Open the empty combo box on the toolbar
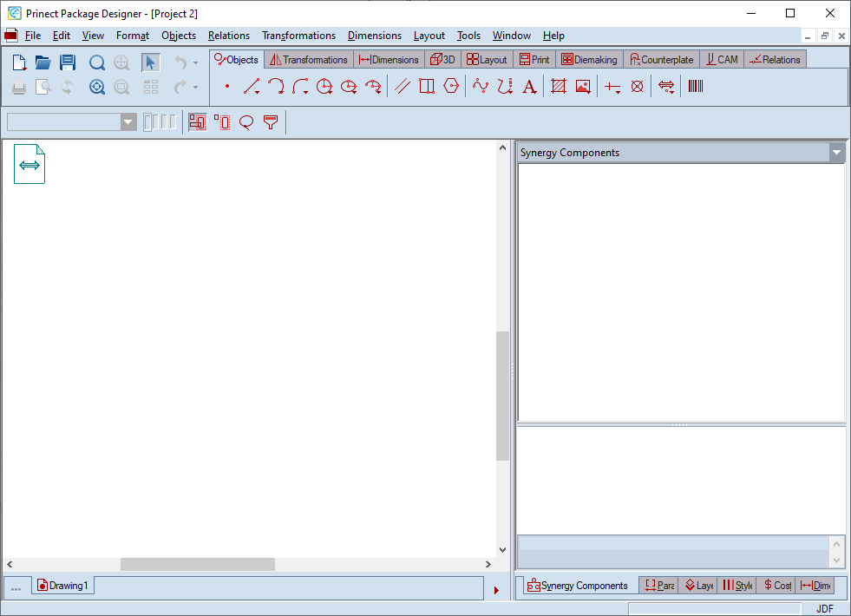 [71, 122]
